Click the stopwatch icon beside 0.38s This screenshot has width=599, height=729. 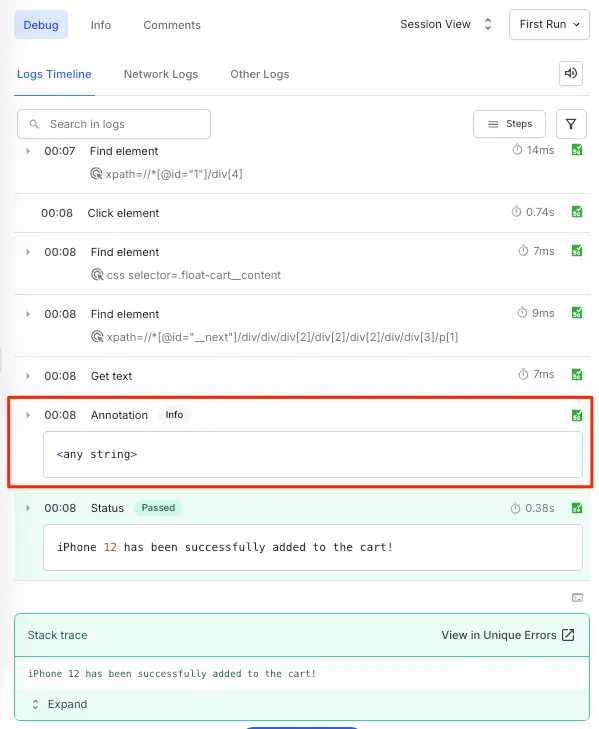[515, 508]
